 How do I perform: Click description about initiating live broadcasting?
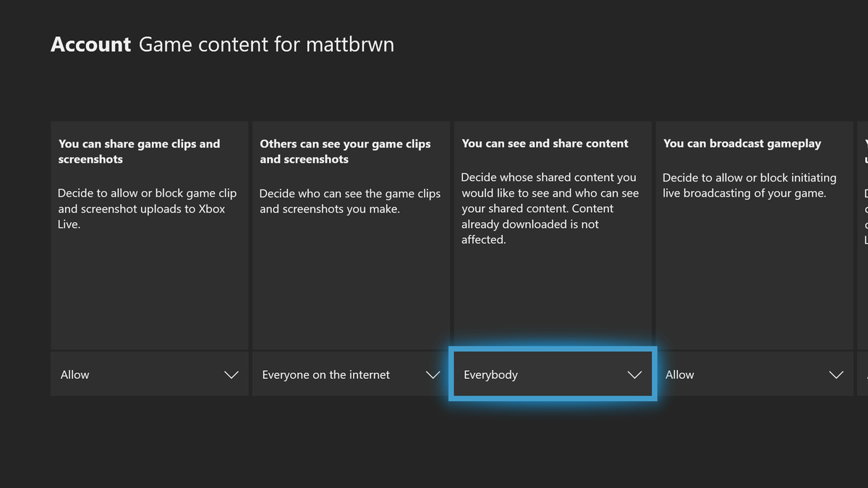(x=749, y=185)
